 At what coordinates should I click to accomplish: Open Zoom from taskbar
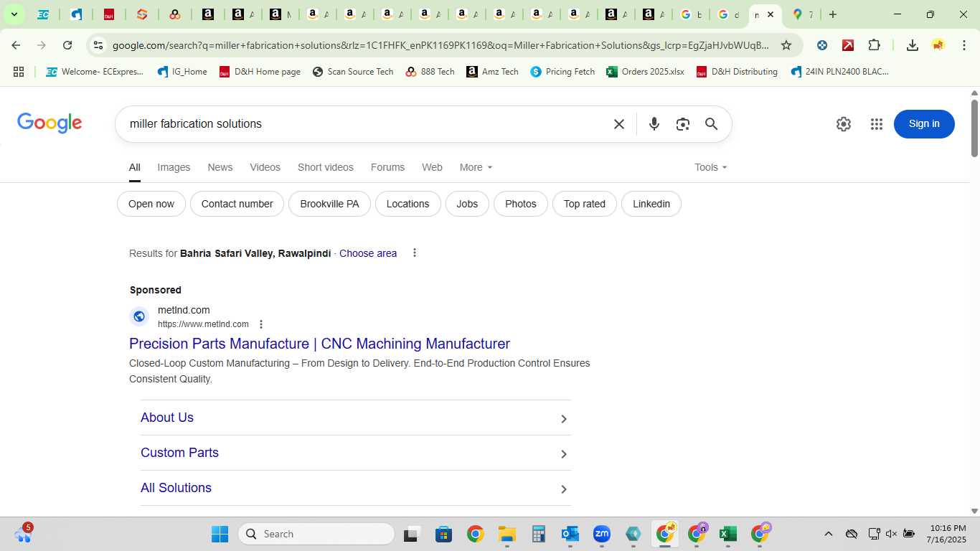pos(601,534)
